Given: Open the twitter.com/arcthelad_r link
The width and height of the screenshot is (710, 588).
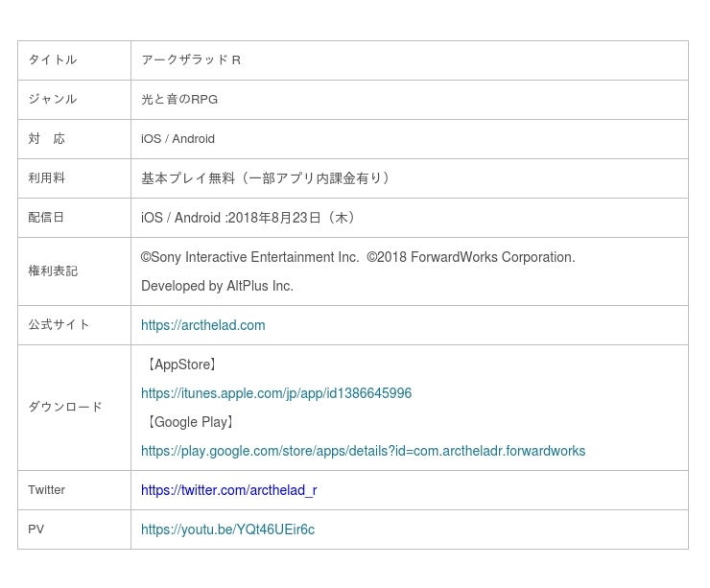Looking at the screenshot, I should coord(228,490).
